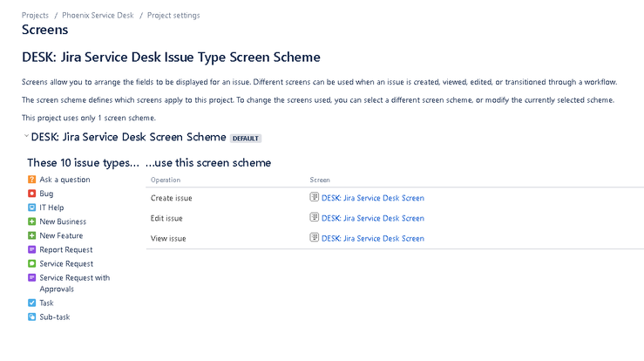Click the Bug issue type label
Screen dimensions: 644x361
(46, 194)
